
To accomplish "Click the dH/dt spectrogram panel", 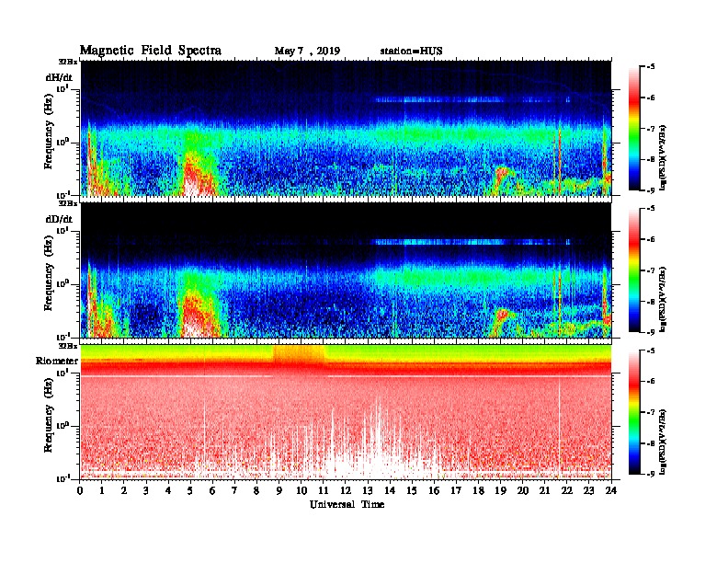I will [346, 128].
